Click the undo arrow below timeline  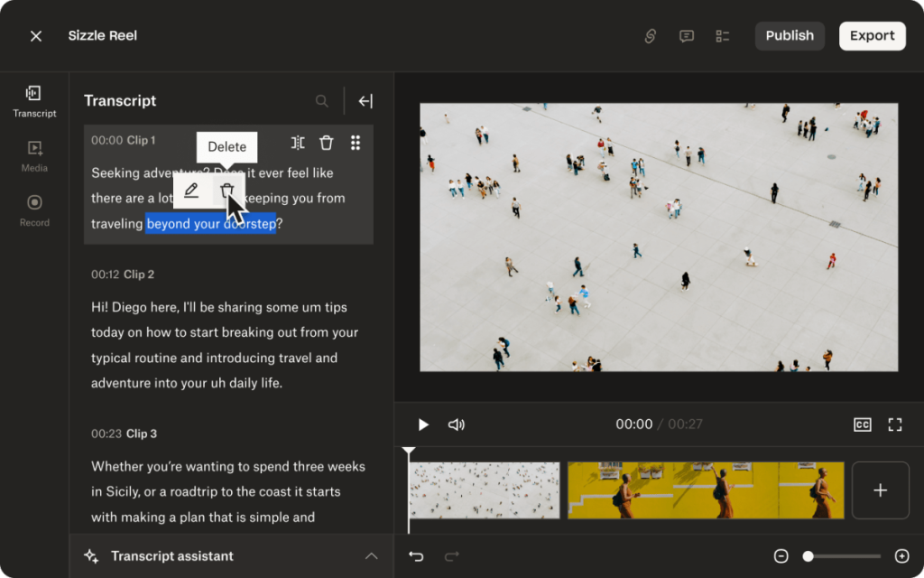[x=416, y=556]
